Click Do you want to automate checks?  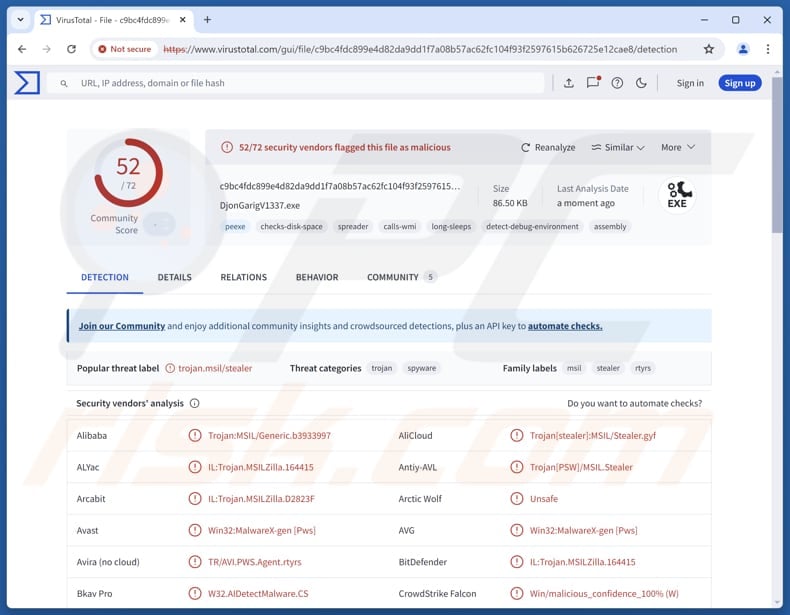634,403
